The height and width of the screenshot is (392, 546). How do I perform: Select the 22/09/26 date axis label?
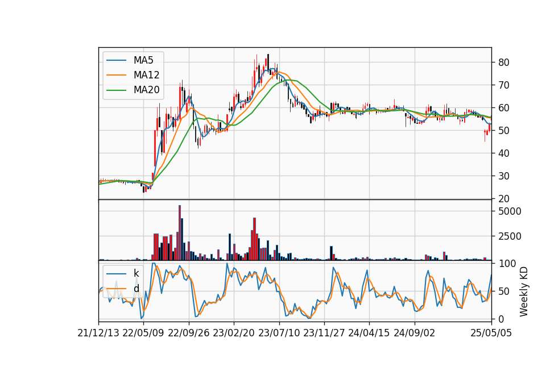click(x=189, y=333)
